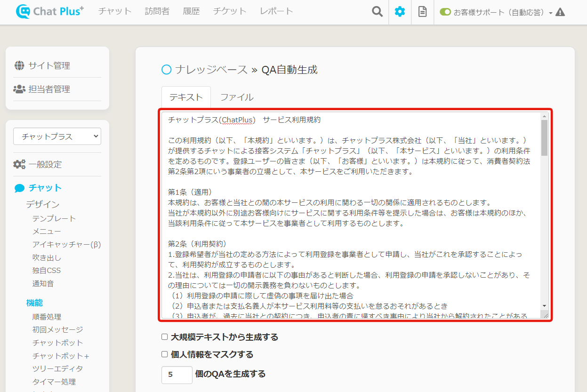
Task: Click the textarea vertical scrollbar thumb
Action: click(544, 137)
